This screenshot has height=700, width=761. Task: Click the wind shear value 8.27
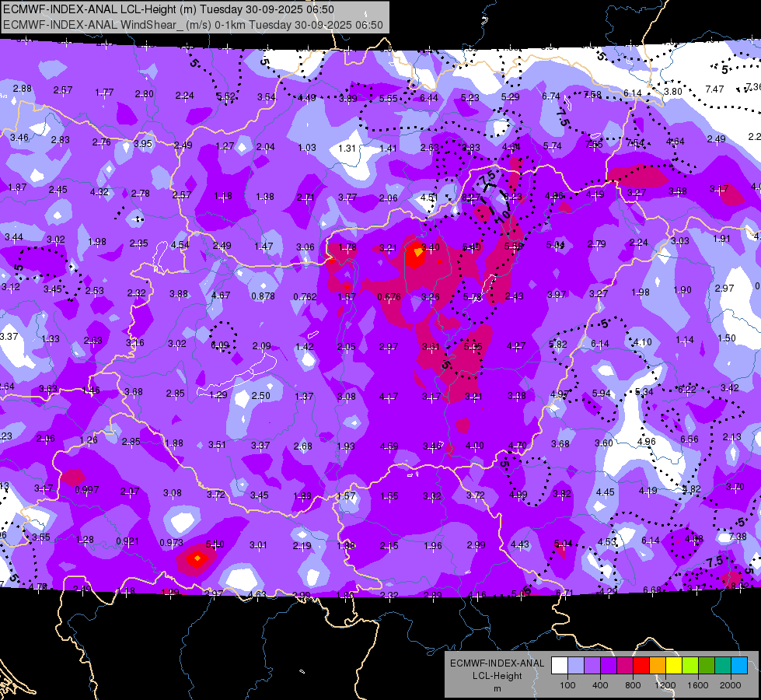coord(471,198)
